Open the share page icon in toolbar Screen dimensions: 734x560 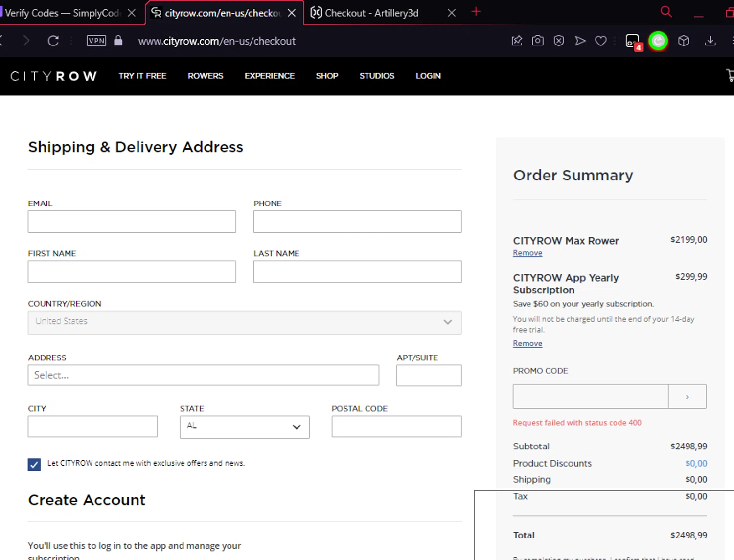(x=517, y=41)
